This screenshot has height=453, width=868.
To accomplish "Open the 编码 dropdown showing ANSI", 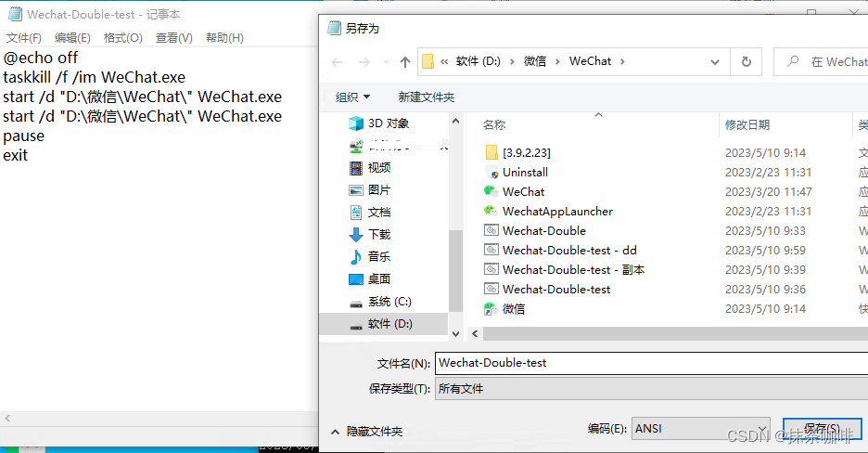I will pyautogui.click(x=701, y=429).
